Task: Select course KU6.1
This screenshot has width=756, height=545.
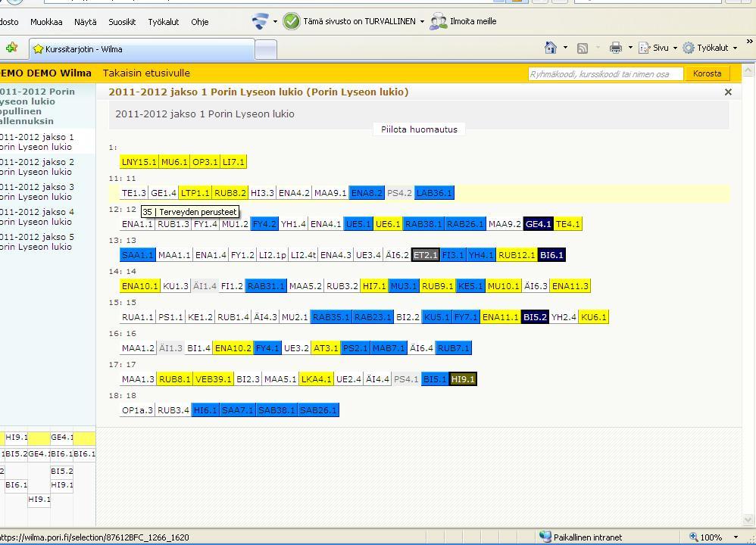Action: tap(594, 317)
